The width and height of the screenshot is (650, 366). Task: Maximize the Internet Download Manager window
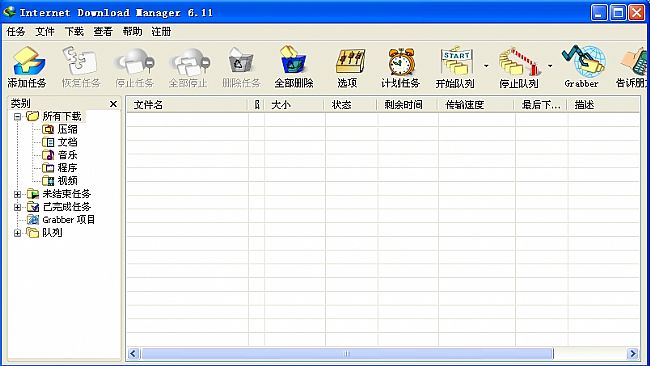618,13
